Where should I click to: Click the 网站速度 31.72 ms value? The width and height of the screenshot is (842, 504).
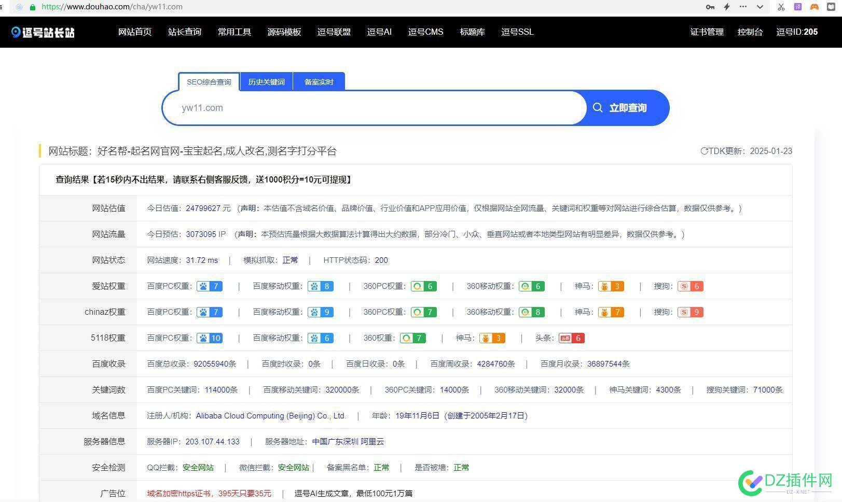pyautogui.click(x=202, y=260)
